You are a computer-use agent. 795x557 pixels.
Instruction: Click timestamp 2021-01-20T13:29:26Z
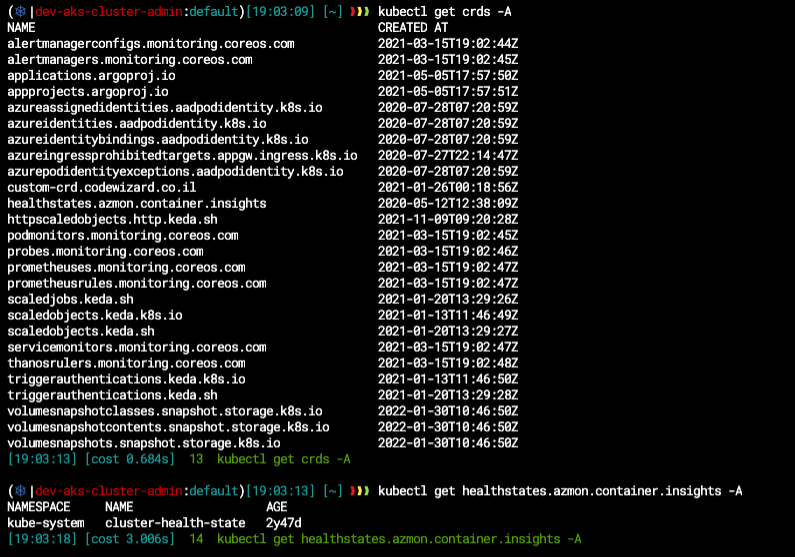[x=448, y=299]
